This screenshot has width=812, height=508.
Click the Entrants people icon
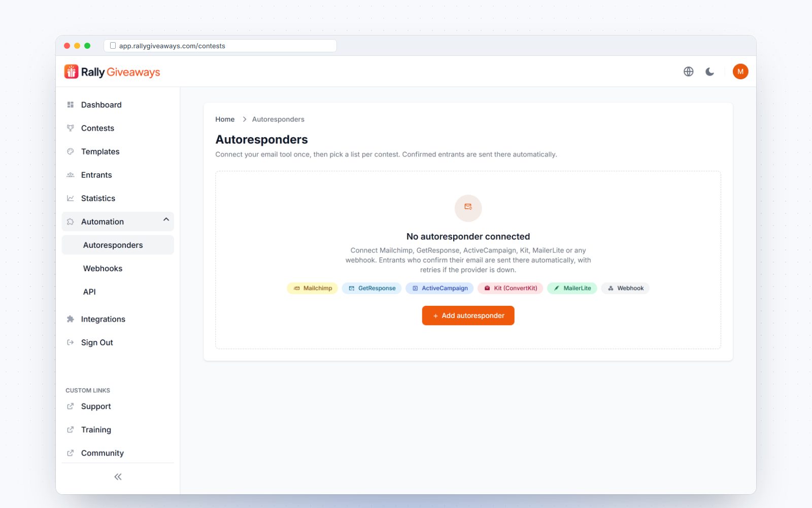(71, 175)
